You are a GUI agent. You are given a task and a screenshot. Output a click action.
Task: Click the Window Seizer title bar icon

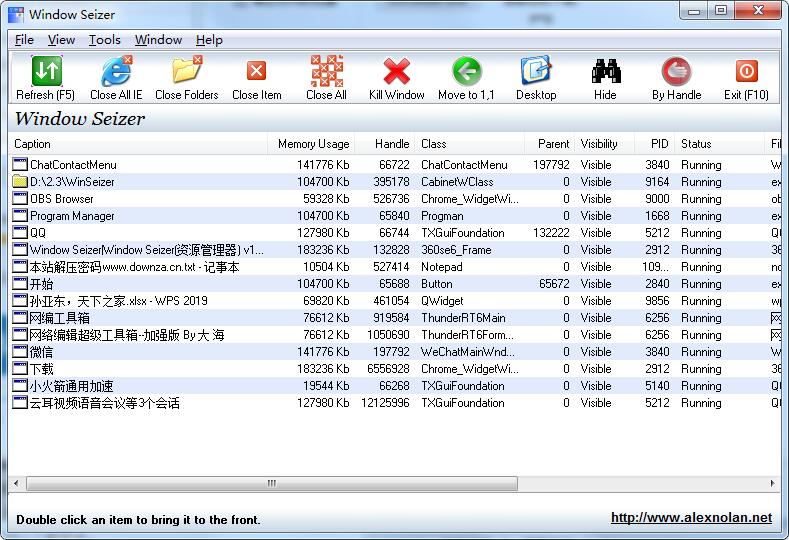pyautogui.click(x=16, y=14)
